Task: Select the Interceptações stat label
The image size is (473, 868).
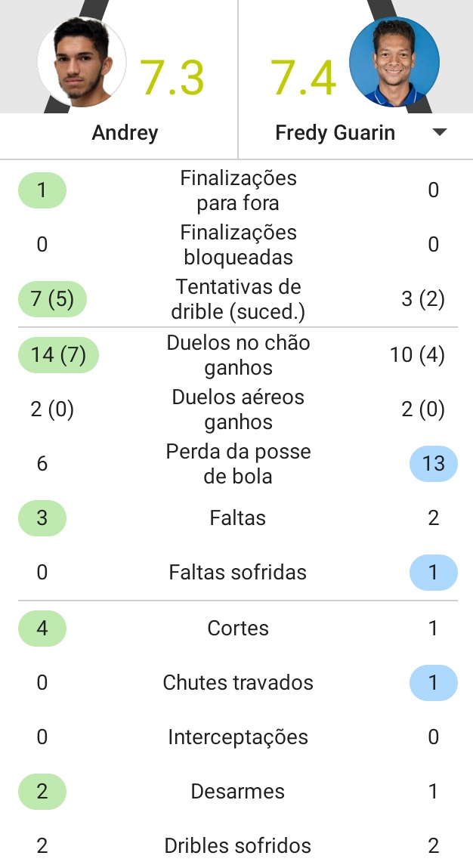Action: [x=238, y=737]
